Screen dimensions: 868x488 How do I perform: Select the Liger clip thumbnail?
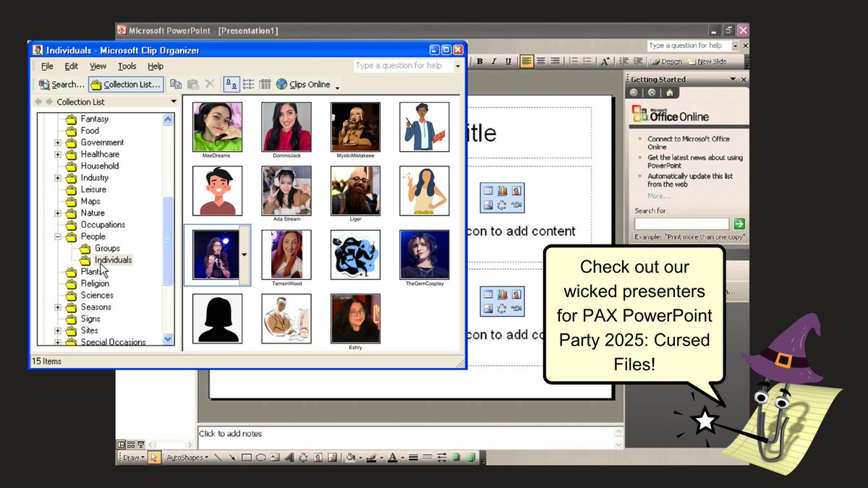[355, 191]
